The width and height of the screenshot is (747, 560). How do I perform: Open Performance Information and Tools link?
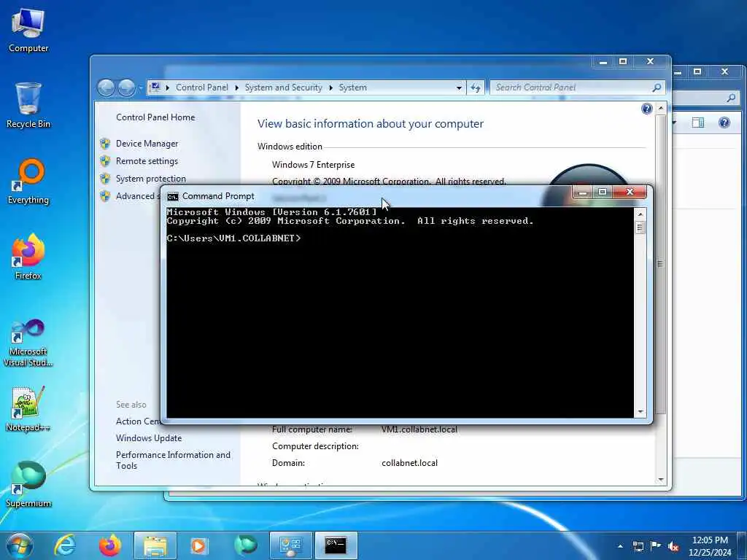click(173, 460)
